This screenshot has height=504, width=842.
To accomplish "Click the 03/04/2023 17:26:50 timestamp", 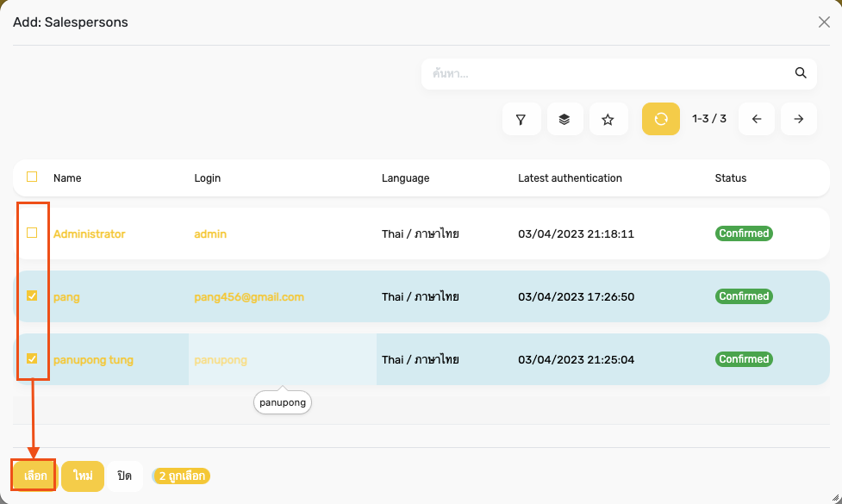I will point(576,297).
